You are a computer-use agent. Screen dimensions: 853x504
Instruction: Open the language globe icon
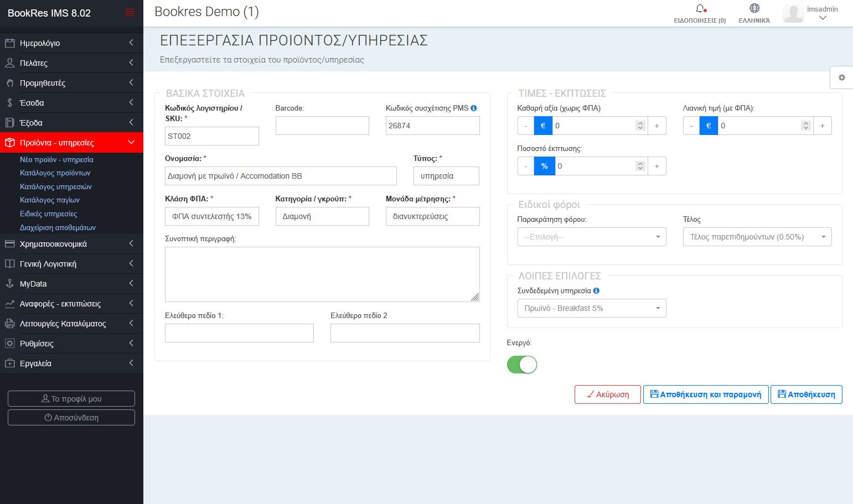pos(754,8)
